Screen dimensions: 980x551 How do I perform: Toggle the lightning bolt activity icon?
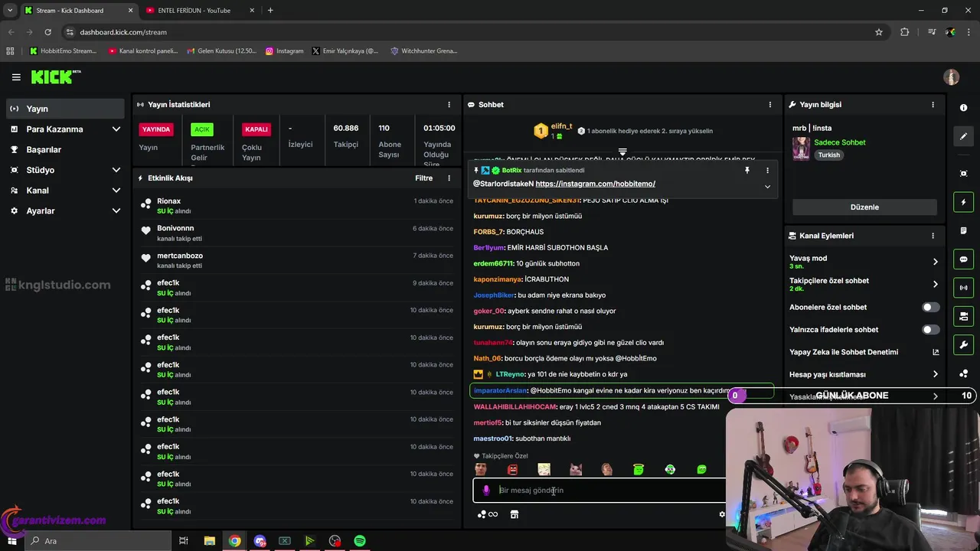pyautogui.click(x=963, y=202)
